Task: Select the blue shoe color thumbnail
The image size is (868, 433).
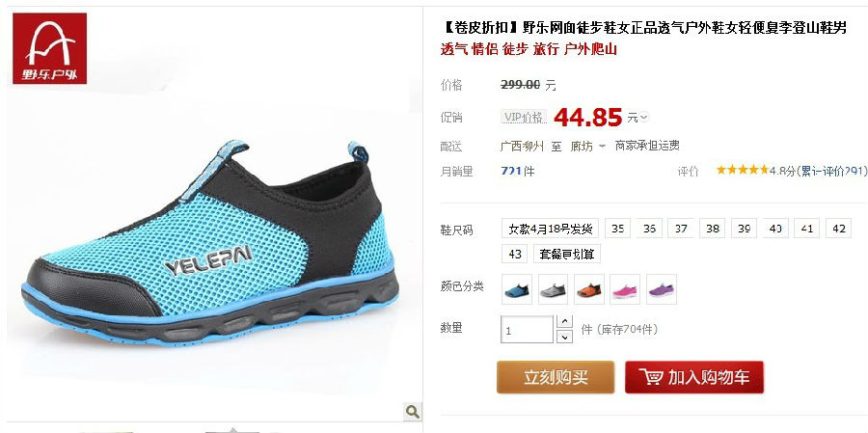Action: (517, 289)
